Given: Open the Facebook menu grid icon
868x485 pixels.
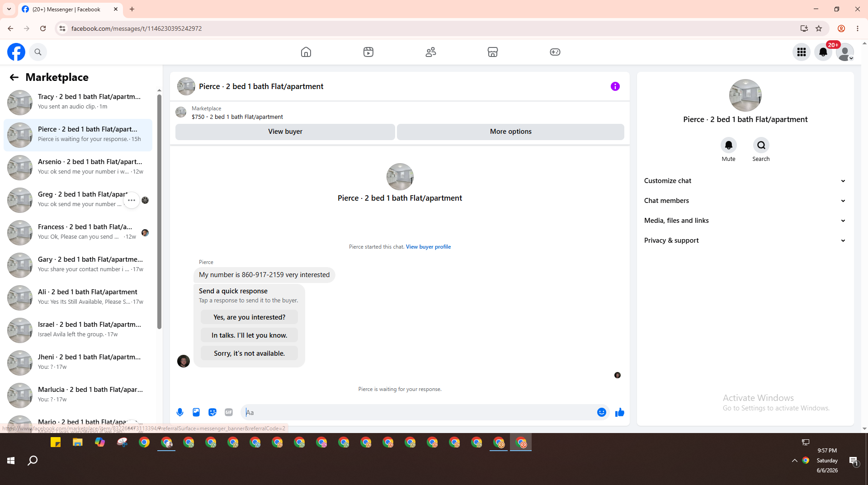Looking at the screenshot, I should coord(802,52).
